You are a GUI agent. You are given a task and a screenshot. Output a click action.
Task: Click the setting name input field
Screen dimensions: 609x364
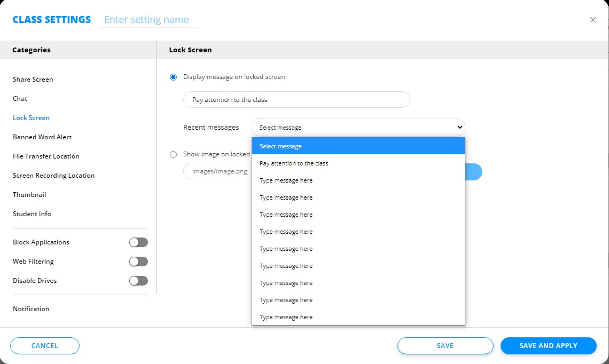(147, 20)
